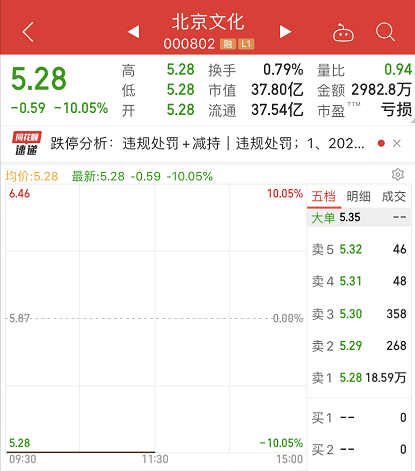
Task: Open the 同花顺速递 news logo
Action: click(27, 143)
